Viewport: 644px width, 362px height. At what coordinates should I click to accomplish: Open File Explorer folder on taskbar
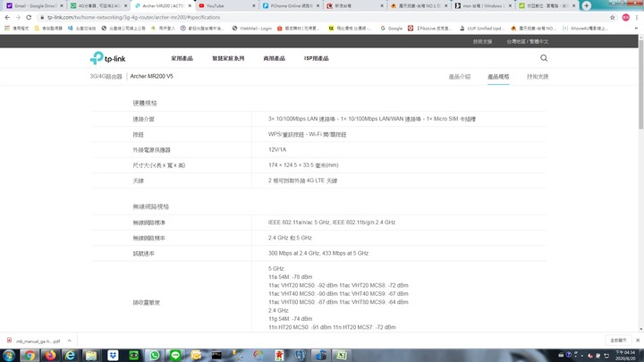[x=91, y=355]
